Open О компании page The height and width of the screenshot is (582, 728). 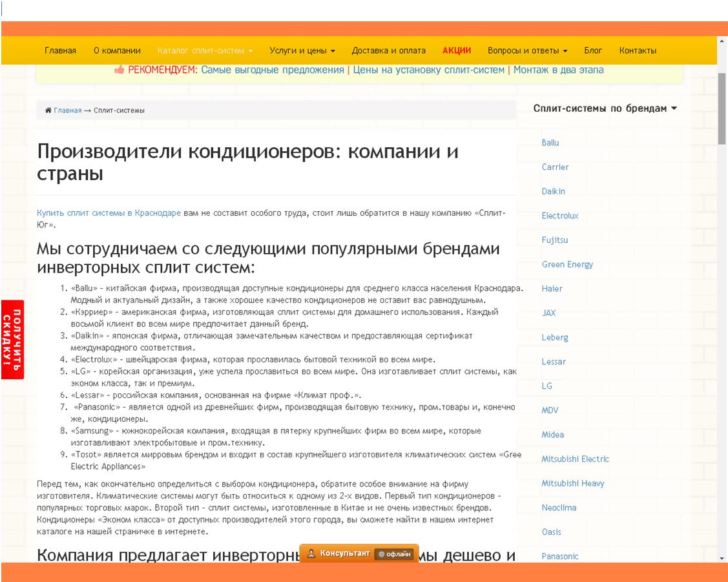click(x=117, y=50)
